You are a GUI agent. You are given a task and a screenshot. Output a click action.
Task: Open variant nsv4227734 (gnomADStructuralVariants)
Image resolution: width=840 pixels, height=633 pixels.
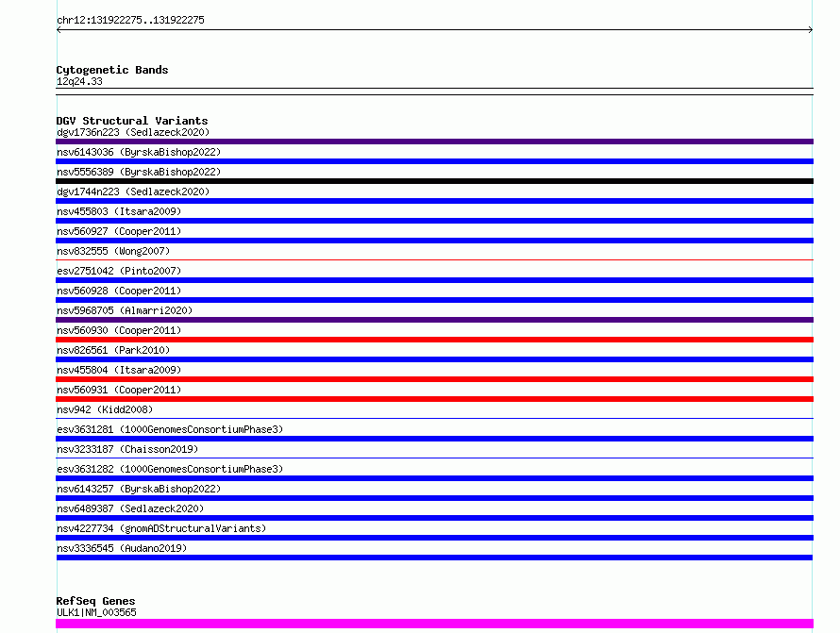point(161,528)
